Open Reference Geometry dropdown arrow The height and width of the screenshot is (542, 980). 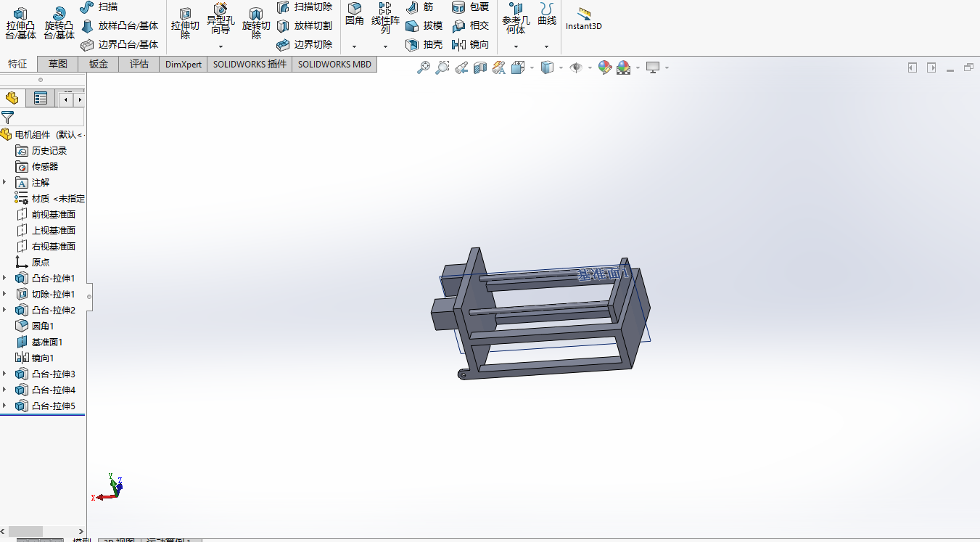tap(516, 46)
